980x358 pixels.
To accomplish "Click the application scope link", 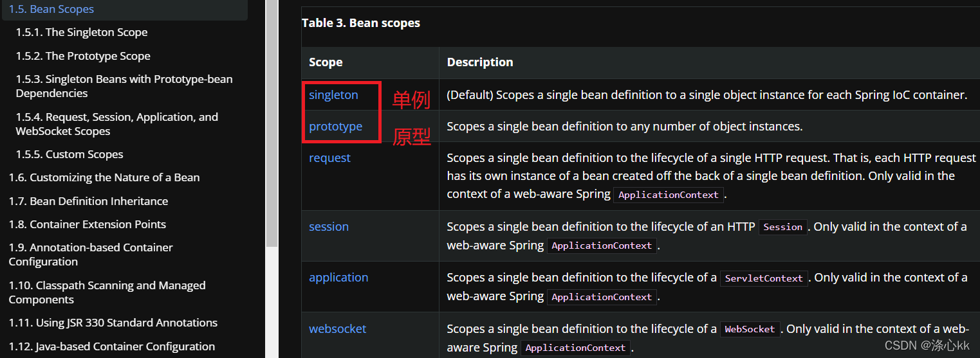I will pos(338,277).
